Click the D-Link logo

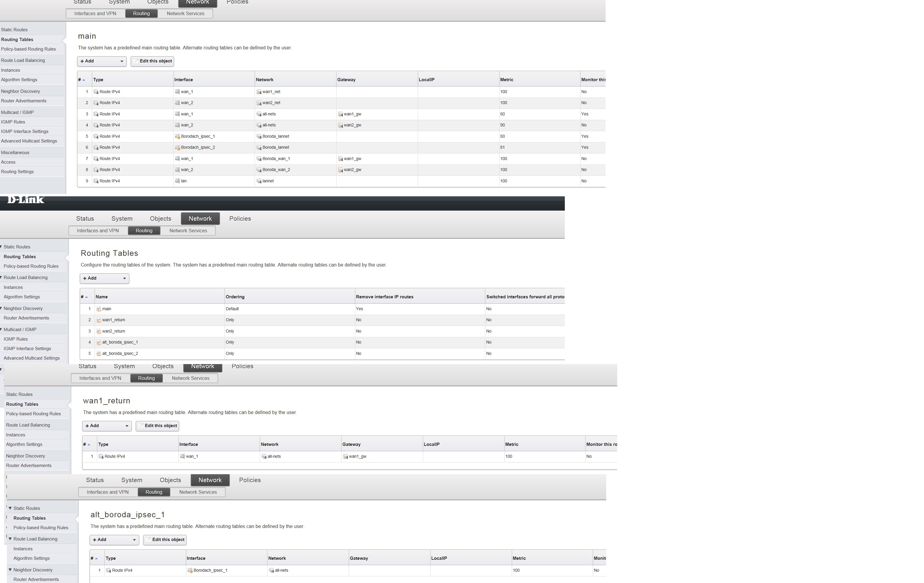(26, 200)
